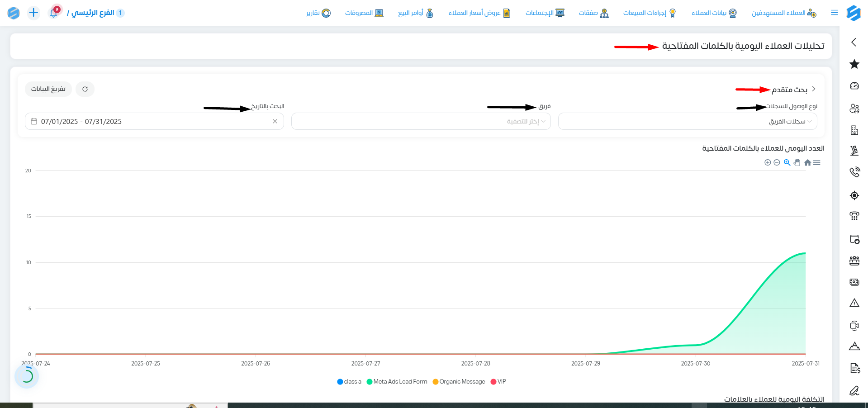The height and width of the screenshot is (408, 868).
Task: Click the chart zoom out minus icon
Action: (777, 162)
